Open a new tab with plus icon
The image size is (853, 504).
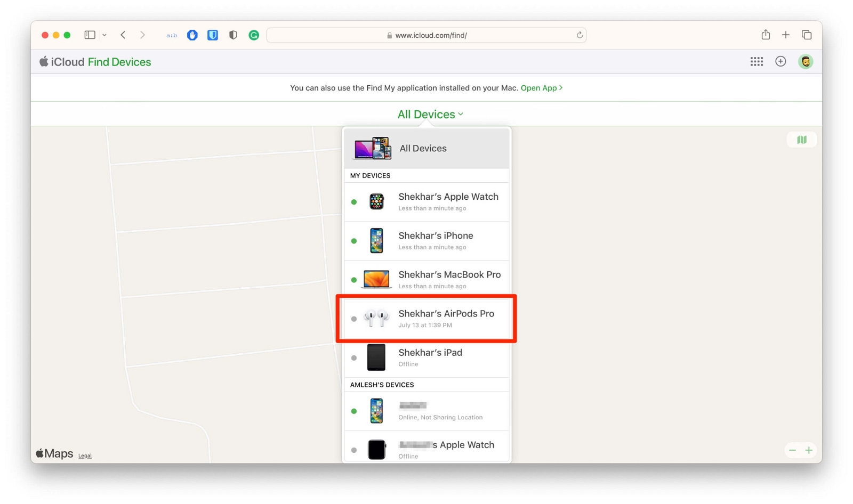pos(785,35)
